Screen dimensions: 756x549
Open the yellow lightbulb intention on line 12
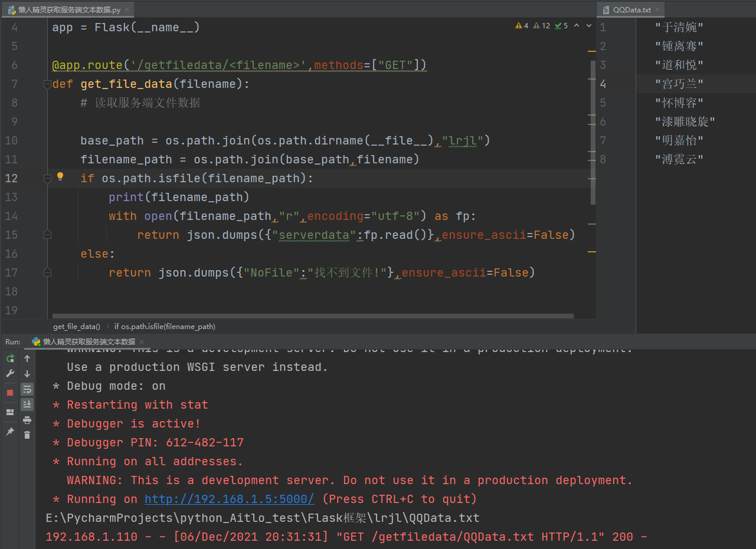60,176
